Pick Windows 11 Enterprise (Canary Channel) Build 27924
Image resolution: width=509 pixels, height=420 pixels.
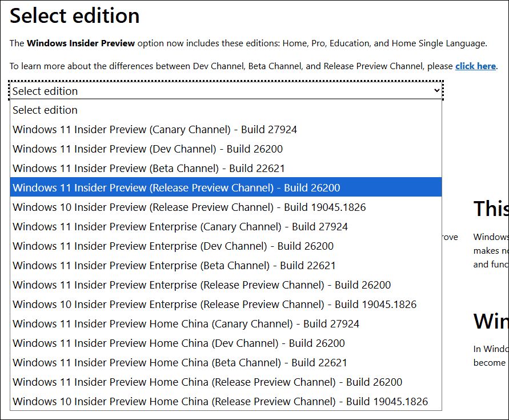tap(226, 226)
